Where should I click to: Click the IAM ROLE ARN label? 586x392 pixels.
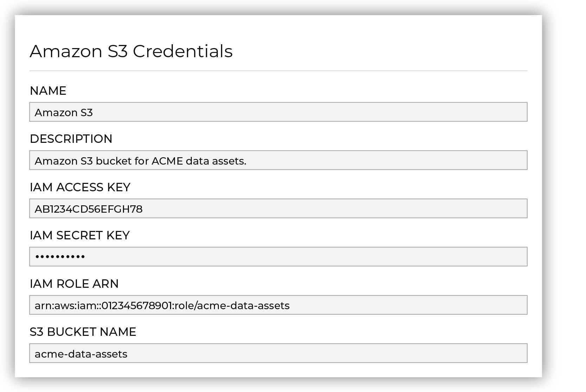tap(74, 284)
